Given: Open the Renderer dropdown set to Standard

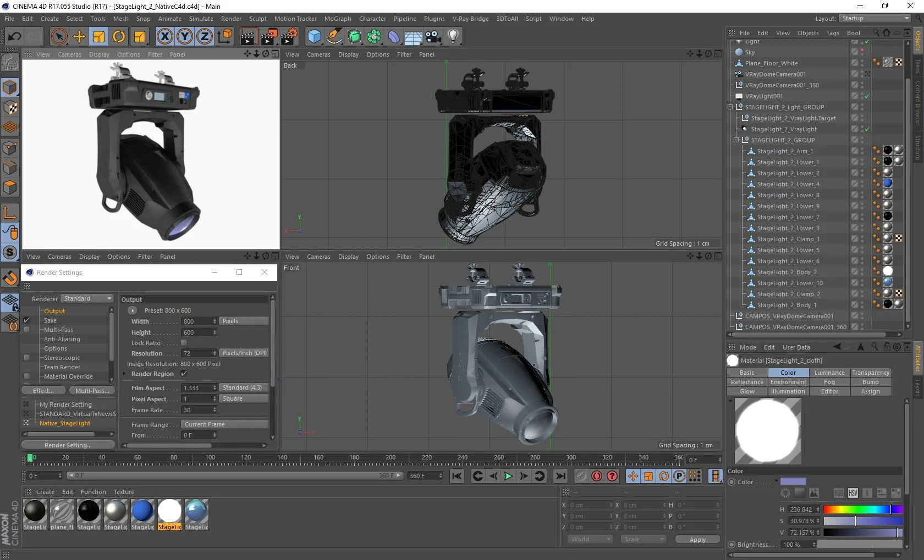Looking at the screenshot, I should [x=87, y=298].
